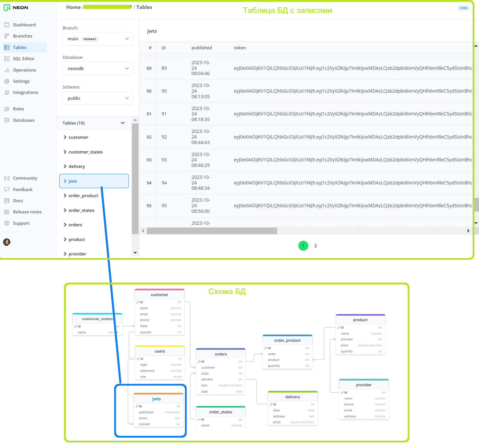
Task: Go to page 2 of results
Action: (316, 246)
